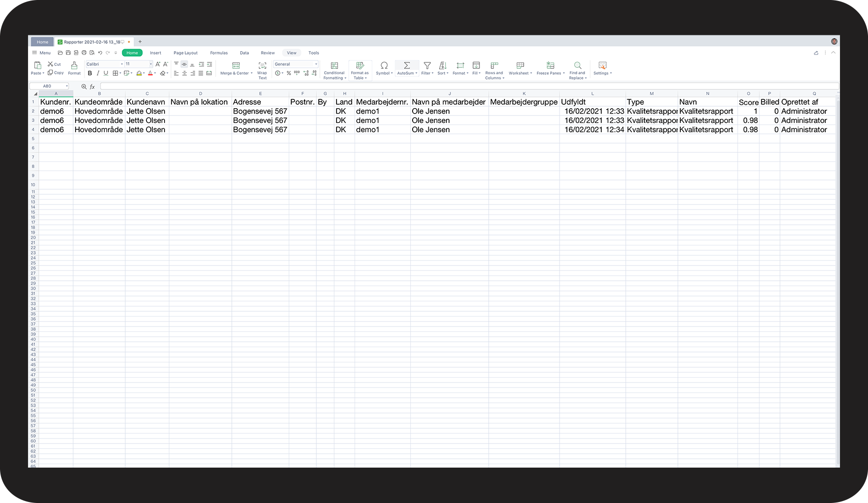Open the Page Layout tab
The image size is (868, 503).
click(x=185, y=53)
